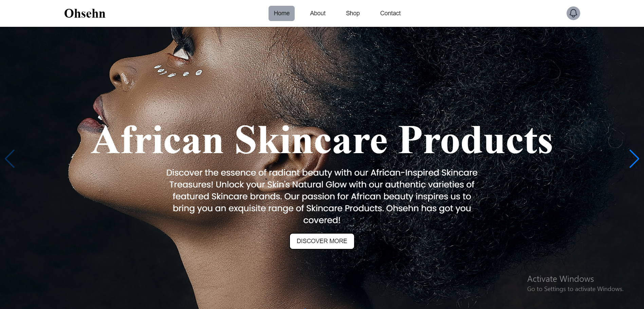
Task: Go to previous slide with left chevron
Action: pos(10,159)
